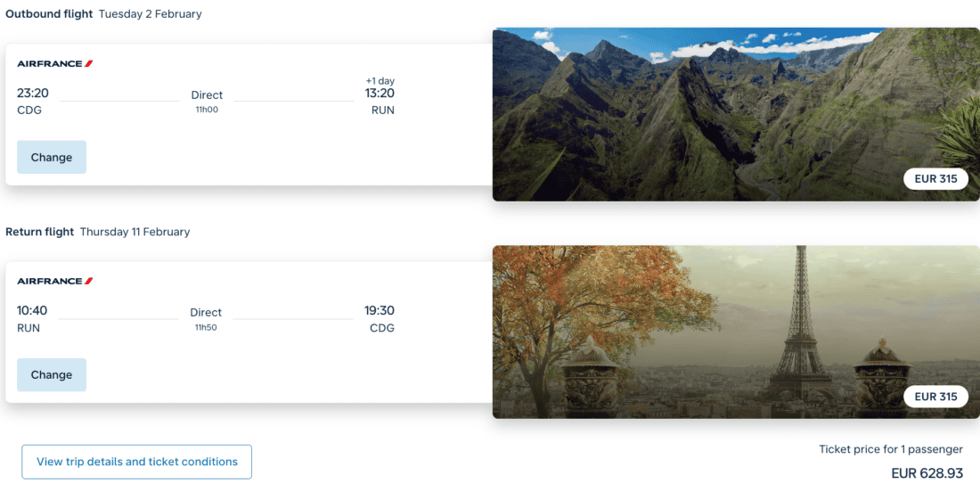Screen dimensions: 980x492
Task: Click the EUR 315 badge on Paris photo
Action: pos(935,397)
